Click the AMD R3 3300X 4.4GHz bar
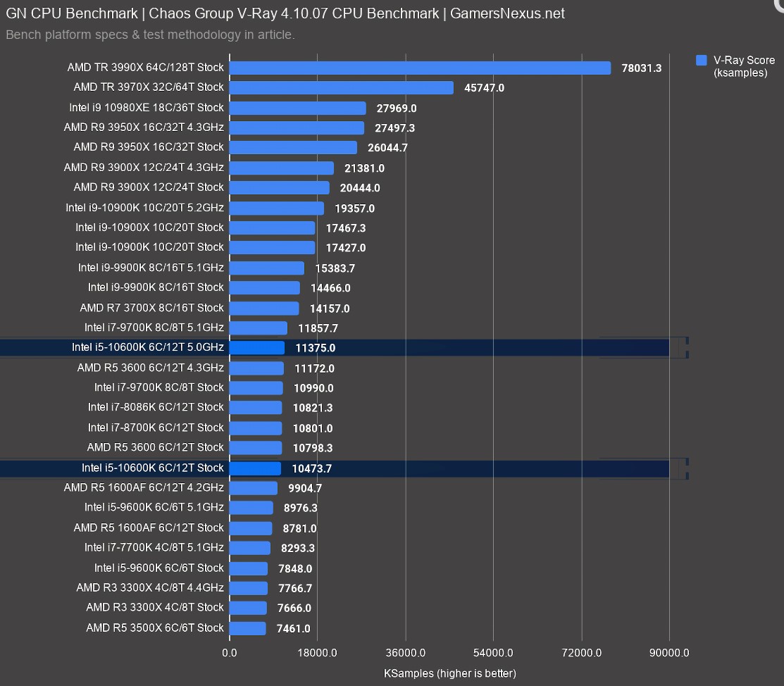 [x=249, y=588]
